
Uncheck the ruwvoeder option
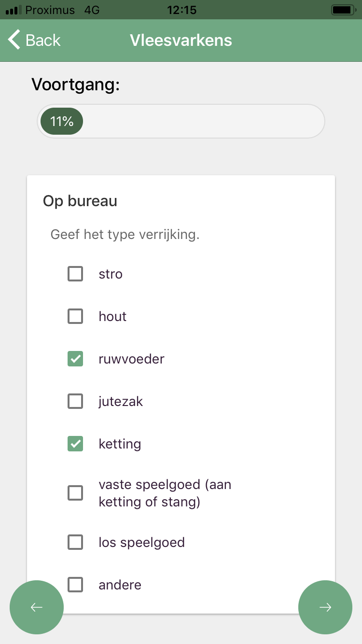click(75, 359)
